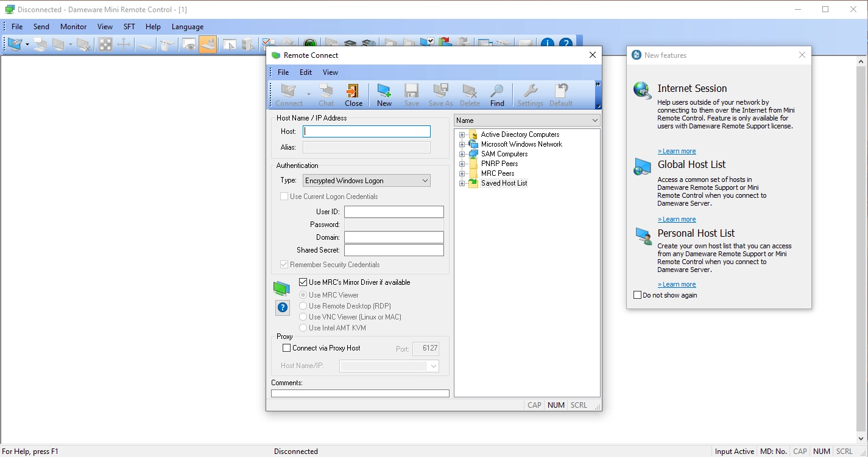The image size is (868, 457).
Task: Open Learn more link under Internet Session
Action: (677, 151)
